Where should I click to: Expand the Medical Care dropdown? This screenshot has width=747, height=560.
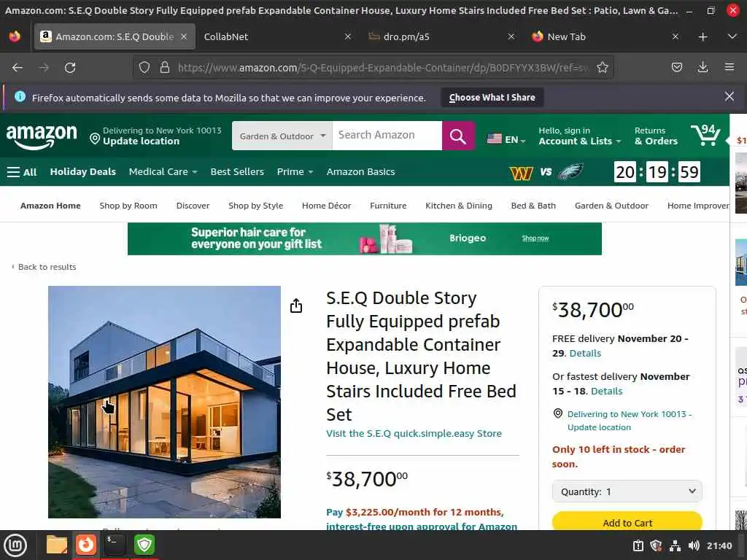[163, 172]
